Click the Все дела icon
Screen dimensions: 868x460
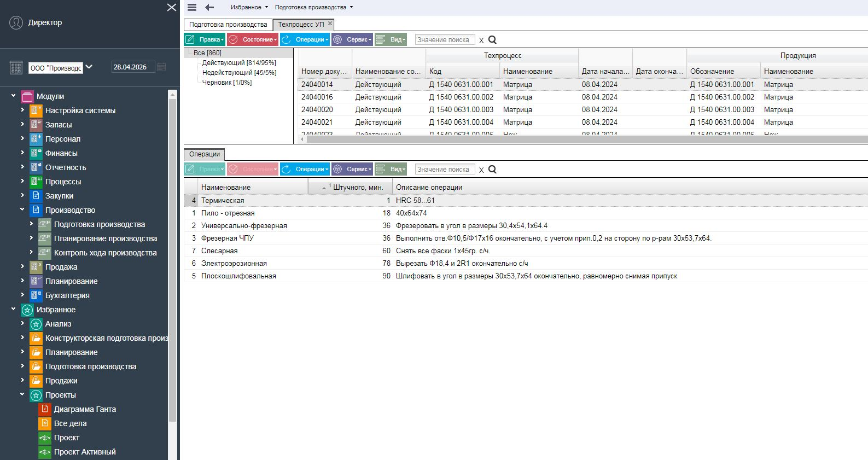45,423
